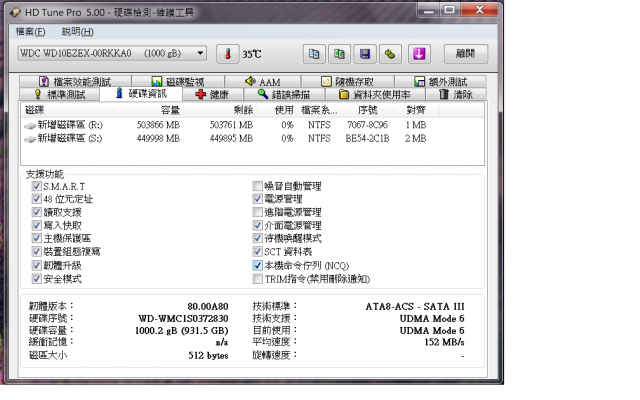Click the temperature thermometer icon

[x=227, y=54]
